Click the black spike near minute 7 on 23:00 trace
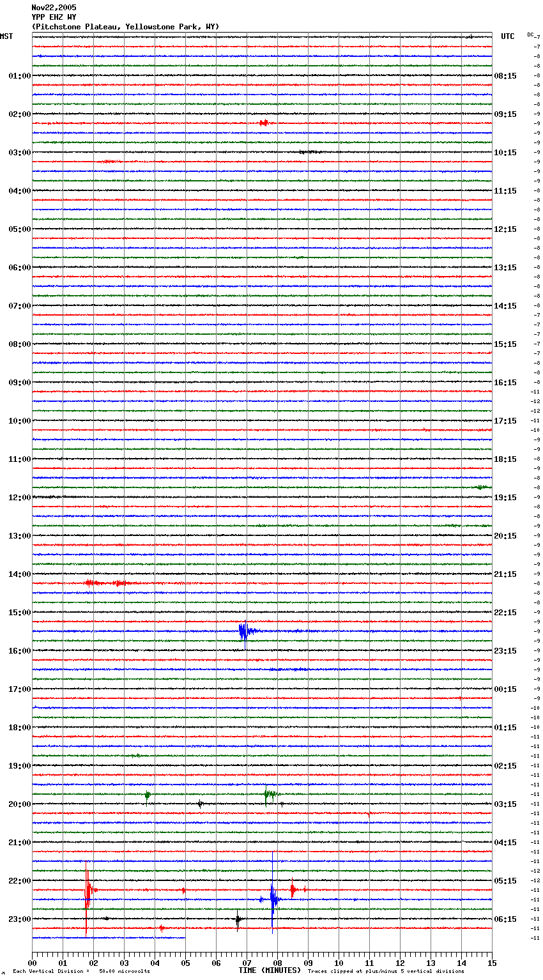The height and width of the screenshot is (980, 543). [x=238, y=920]
